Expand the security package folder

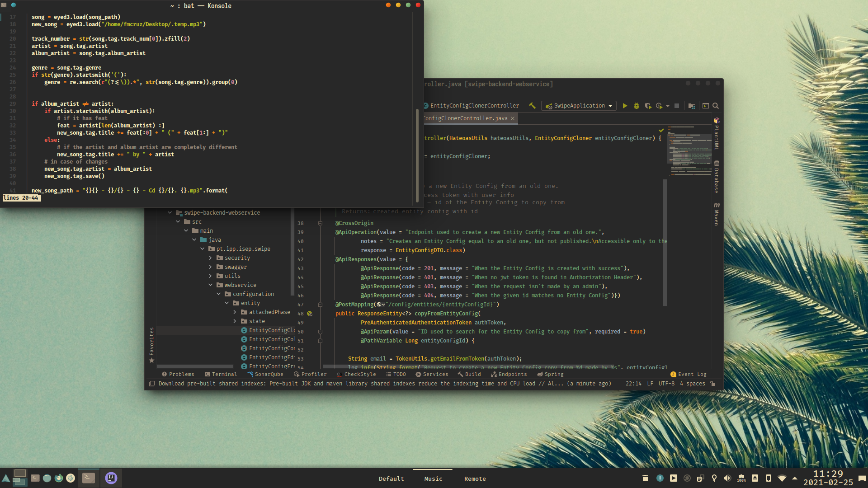[x=210, y=258]
